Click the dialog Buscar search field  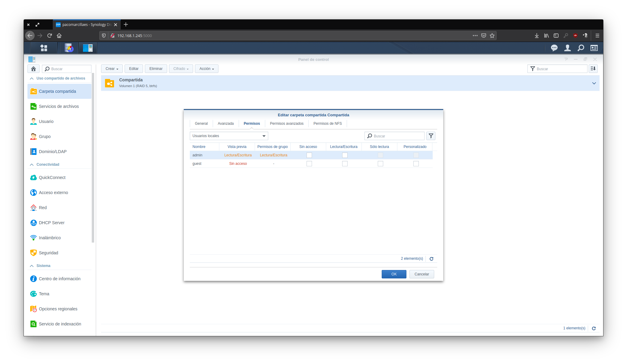click(397, 136)
